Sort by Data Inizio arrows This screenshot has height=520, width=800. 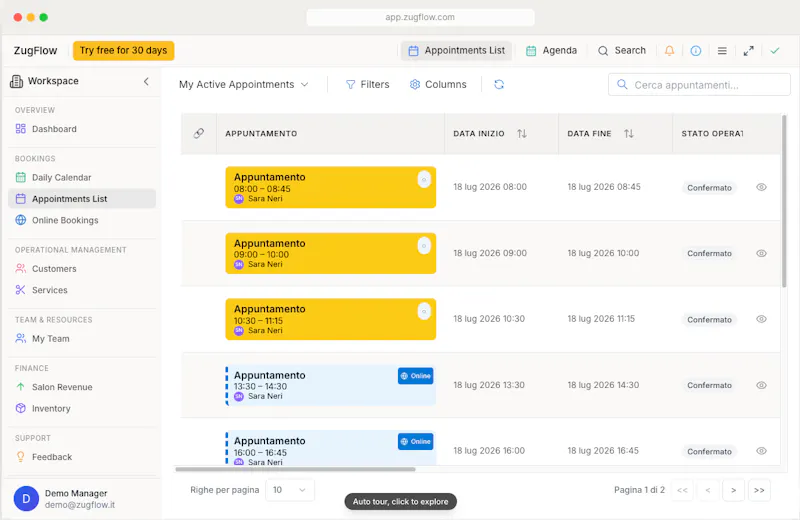pyautogui.click(x=521, y=133)
